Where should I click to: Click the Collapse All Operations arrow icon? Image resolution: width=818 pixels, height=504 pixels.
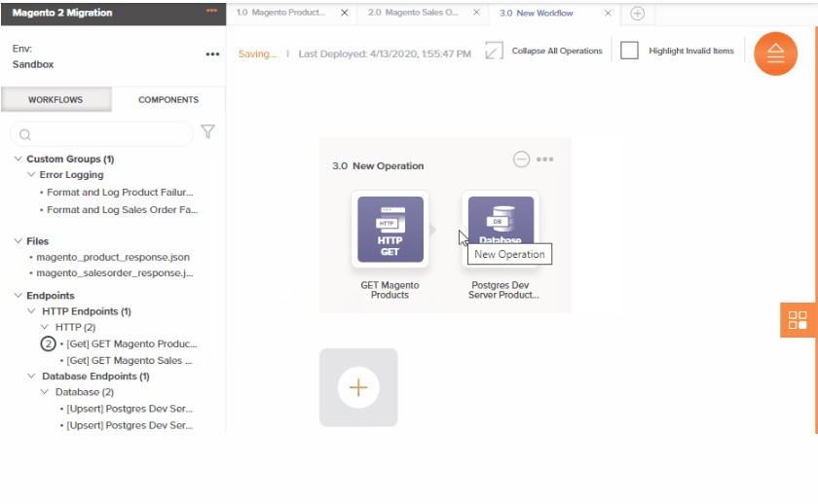click(x=494, y=51)
